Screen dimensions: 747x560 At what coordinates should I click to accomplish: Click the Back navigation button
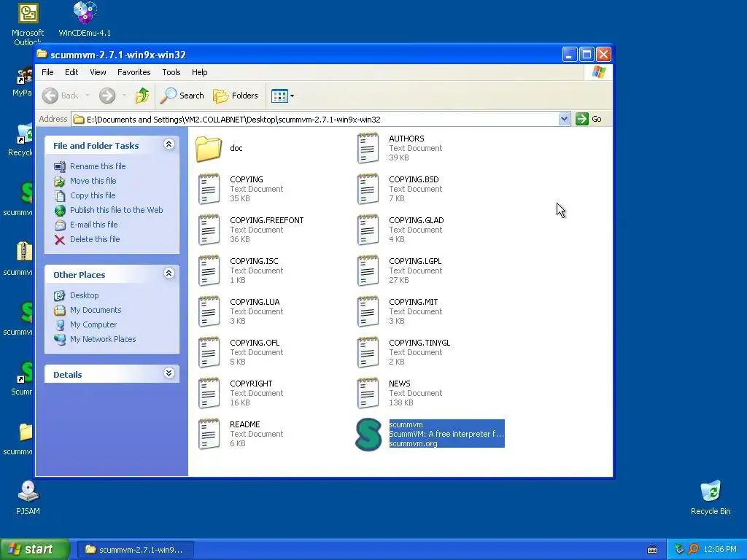point(60,96)
